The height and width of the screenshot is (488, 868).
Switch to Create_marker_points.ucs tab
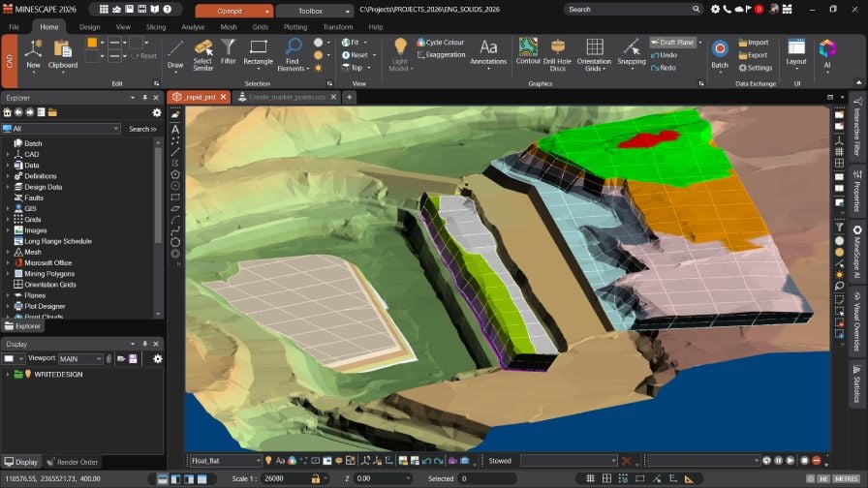(x=286, y=97)
